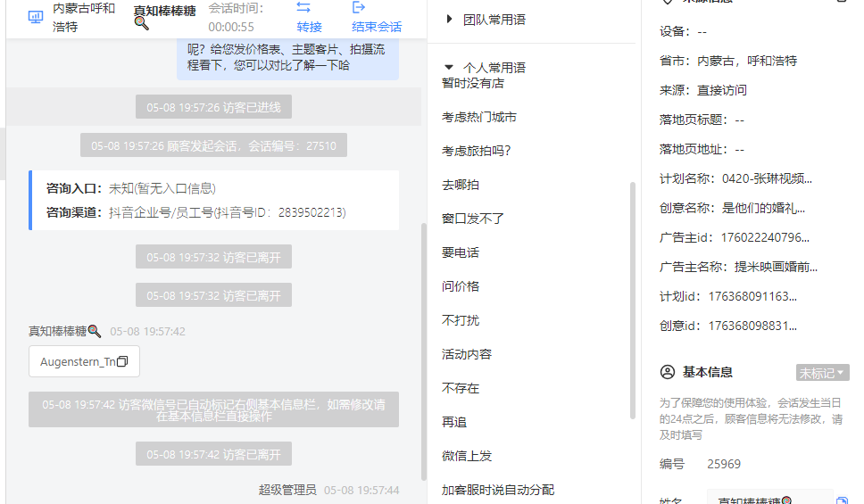
Task: Click the 会话编号: 27510 system message
Action: [214, 145]
